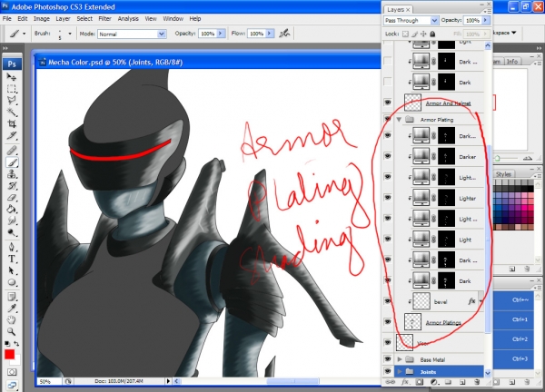Hide the Armor Platings layer
This screenshot has height=392, width=545.
click(388, 322)
